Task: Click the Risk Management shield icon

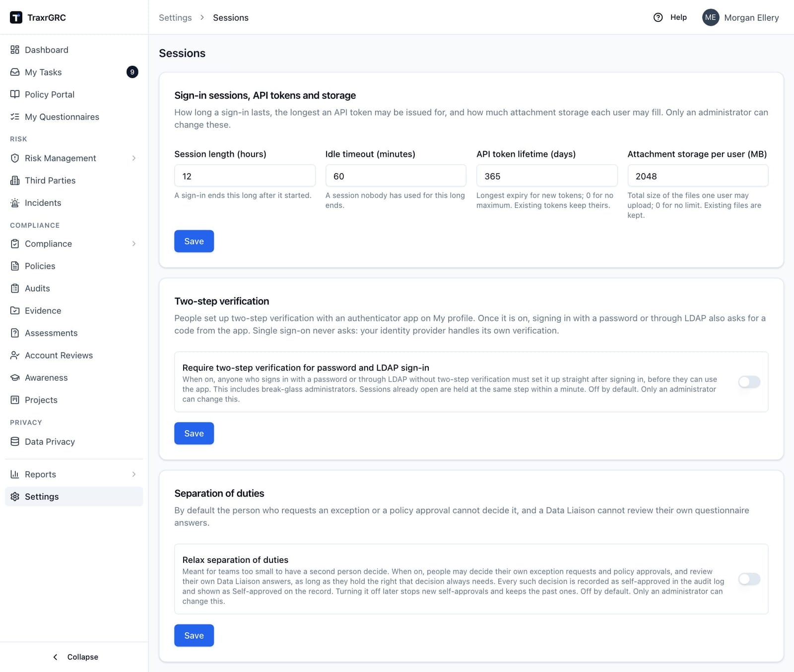Action: 15,158
